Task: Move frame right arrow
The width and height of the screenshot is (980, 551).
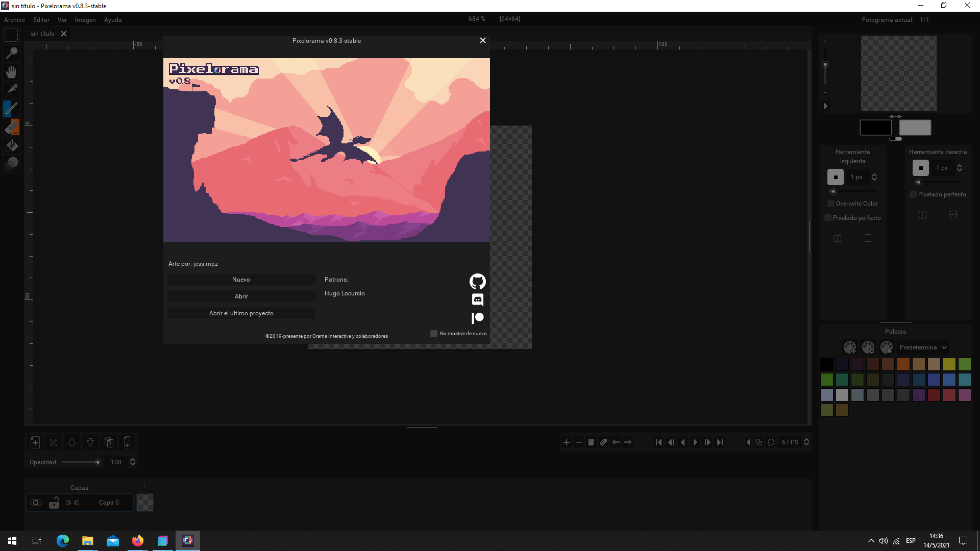Action: pyautogui.click(x=628, y=442)
